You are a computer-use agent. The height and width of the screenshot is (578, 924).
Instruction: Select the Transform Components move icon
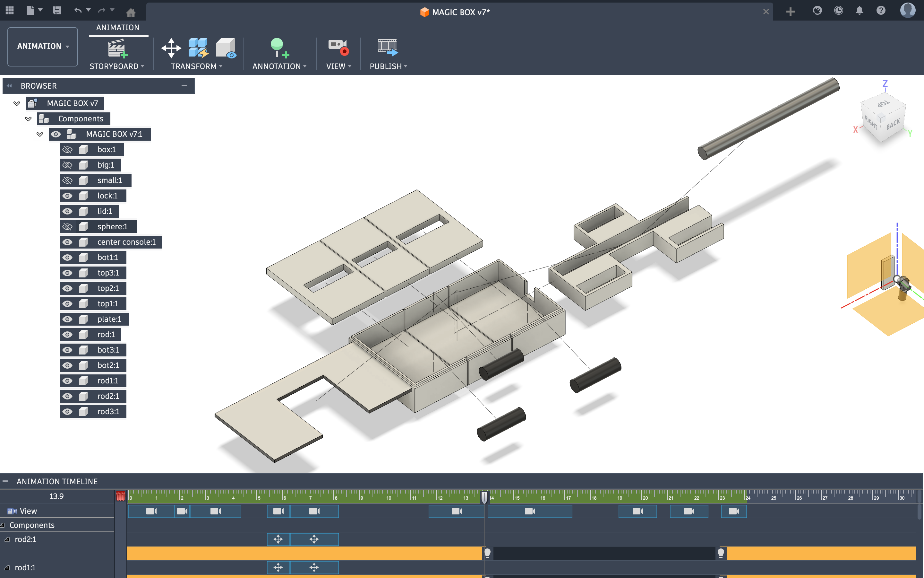click(x=171, y=48)
